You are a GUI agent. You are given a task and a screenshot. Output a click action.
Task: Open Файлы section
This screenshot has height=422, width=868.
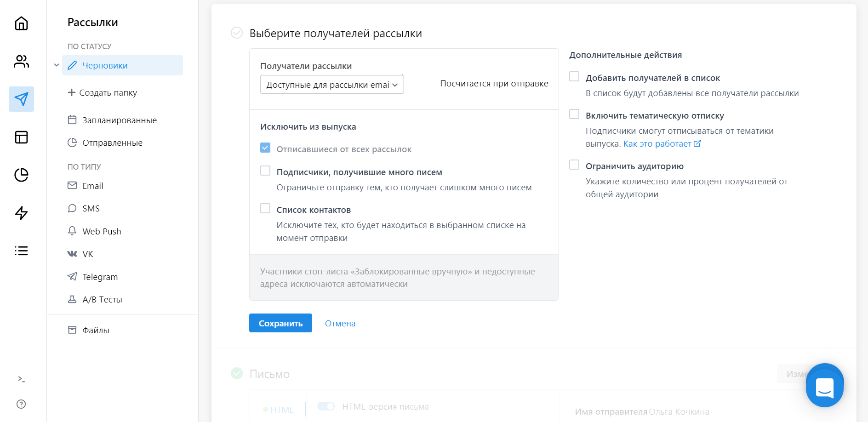(x=96, y=330)
